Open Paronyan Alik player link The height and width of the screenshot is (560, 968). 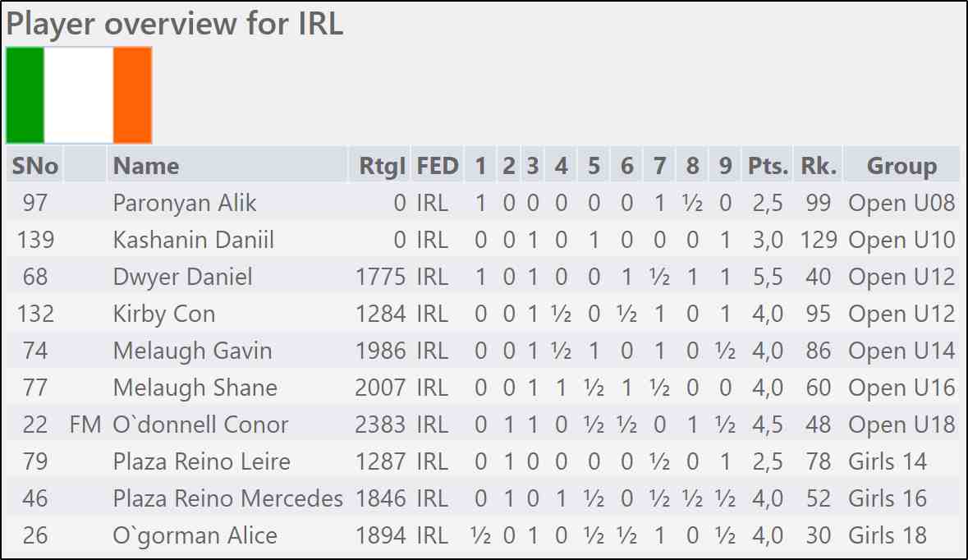click(185, 203)
